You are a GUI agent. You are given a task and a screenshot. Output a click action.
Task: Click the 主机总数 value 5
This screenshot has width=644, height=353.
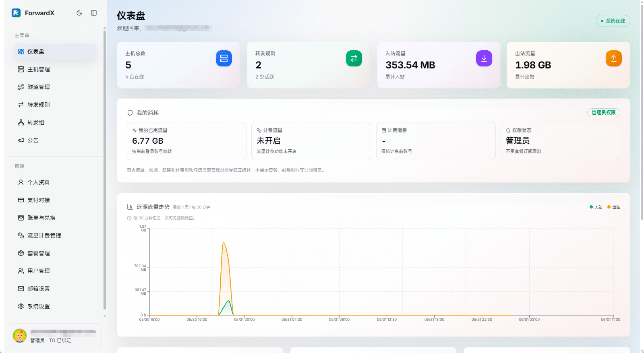click(x=128, y=65)
